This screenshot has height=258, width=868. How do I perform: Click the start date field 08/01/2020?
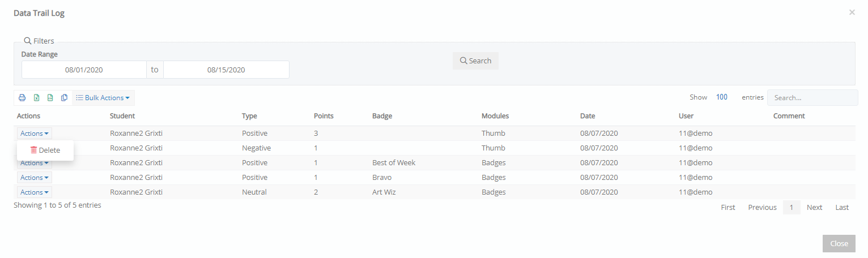click(x=84, y=70)
